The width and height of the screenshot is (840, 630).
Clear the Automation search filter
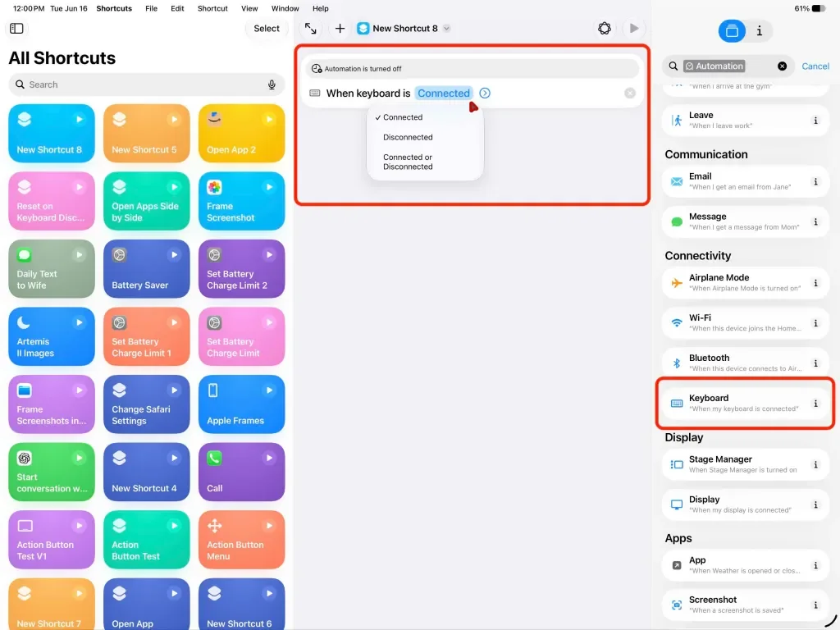[x=782, y=66]
